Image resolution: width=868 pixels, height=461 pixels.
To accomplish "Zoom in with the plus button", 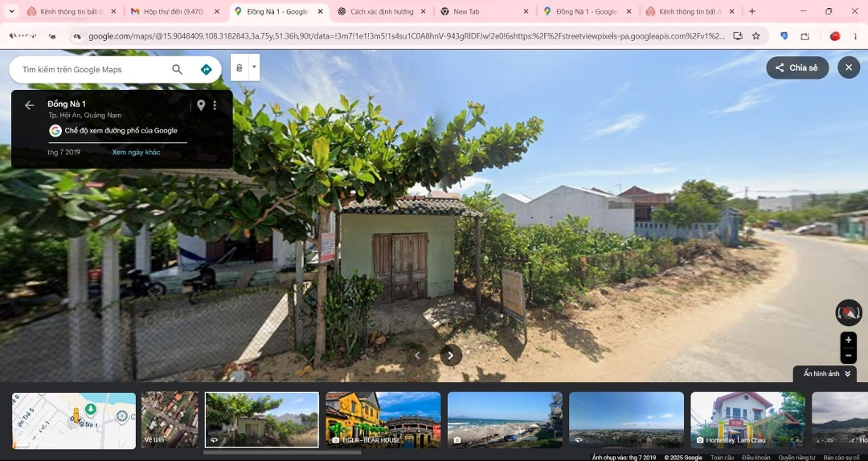I will coord(848,340).
